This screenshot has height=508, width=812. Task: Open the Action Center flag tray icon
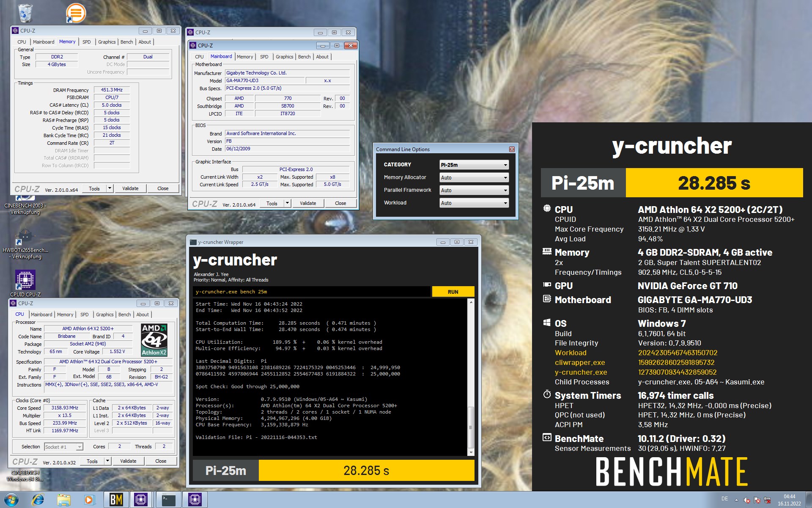pyautogui.click(x=757, y=500)
